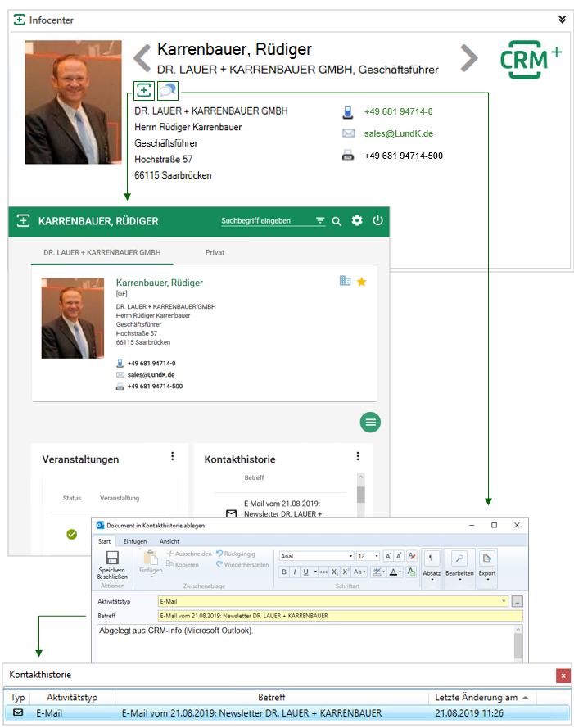Toggle bold formatting
The height and width of the screenshot is (728, 574).
[x=284, y=572]
